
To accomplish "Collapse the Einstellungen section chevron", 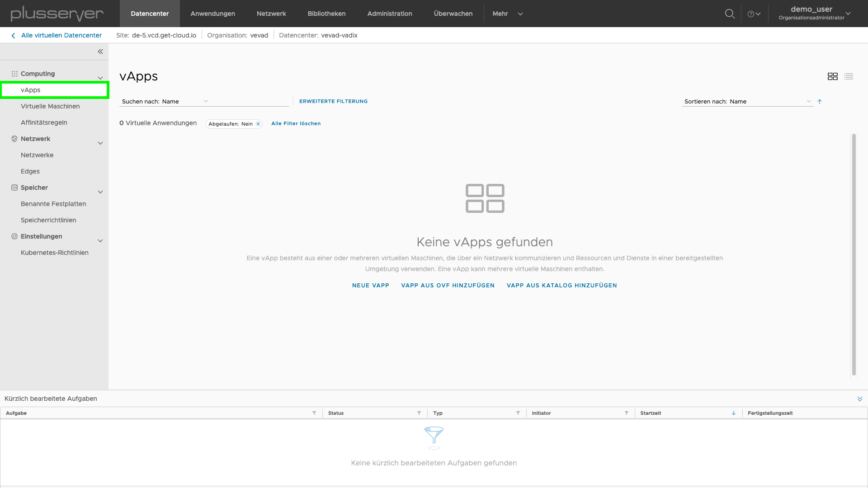I will pyautogui.click(x=100, y=241).
